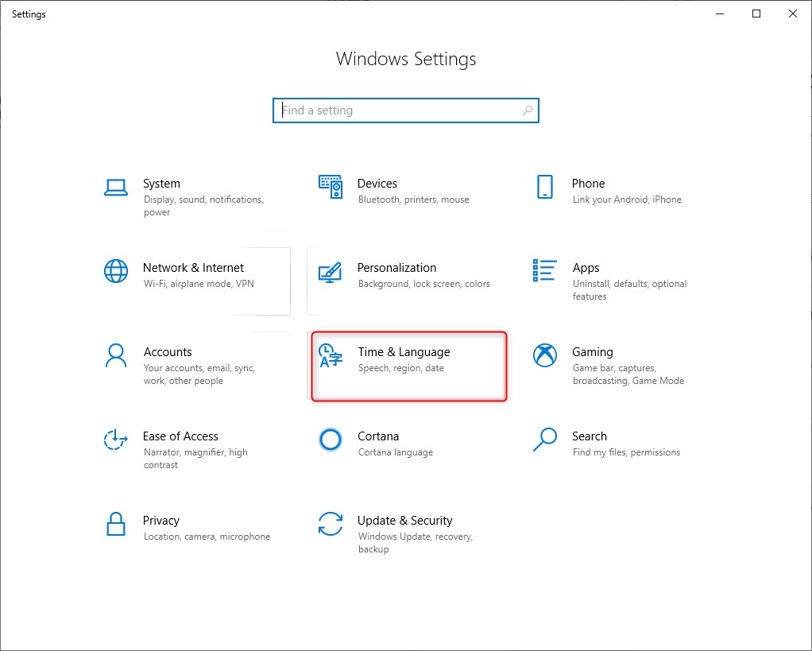Click the Apps list icon
The height and width of the screenshot is (651, 812).
[545, 270]
